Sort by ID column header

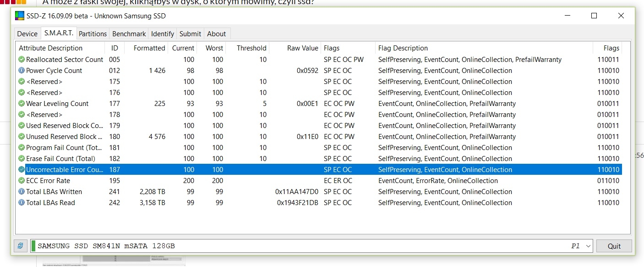coord(115,48)
